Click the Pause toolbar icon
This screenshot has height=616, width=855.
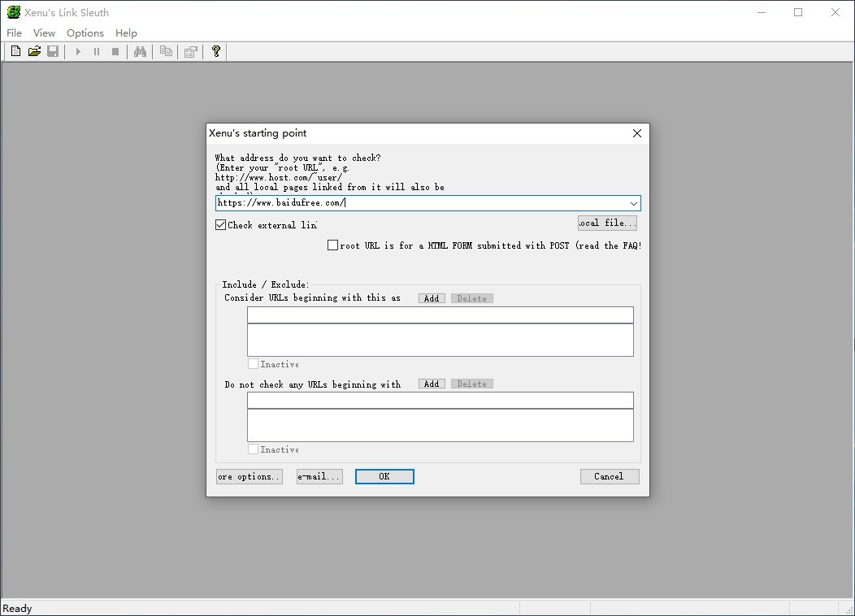[97, 52]
